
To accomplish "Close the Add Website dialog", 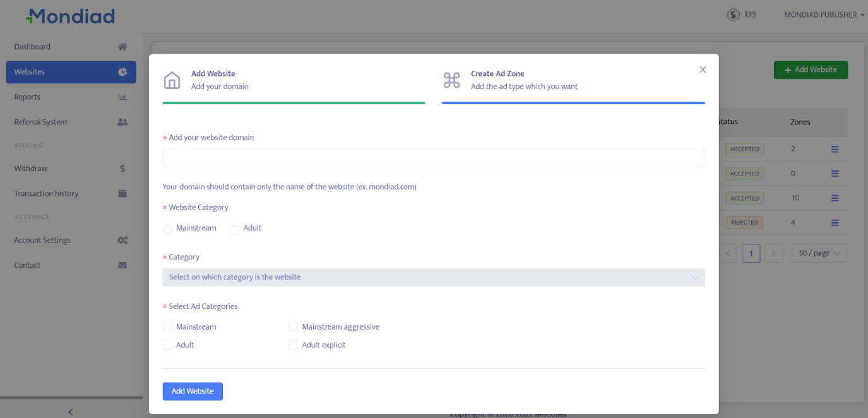I will pos(703,70).
